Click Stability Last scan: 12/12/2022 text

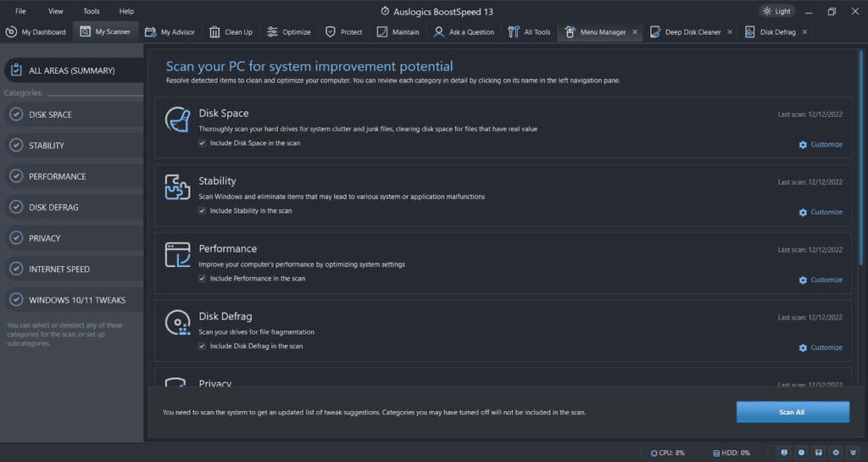[x=810, y=182]
